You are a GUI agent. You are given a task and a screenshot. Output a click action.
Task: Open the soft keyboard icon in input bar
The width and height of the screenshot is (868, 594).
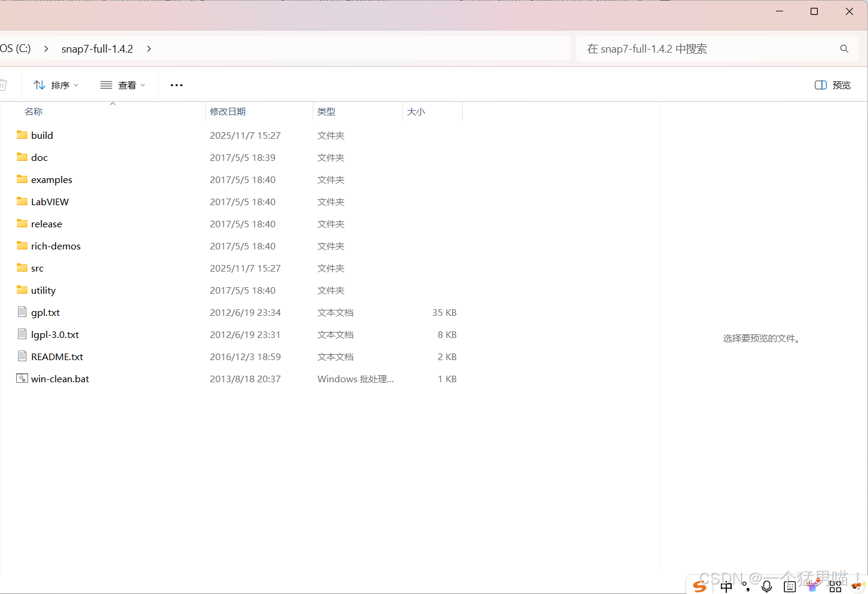coord(789,586)
